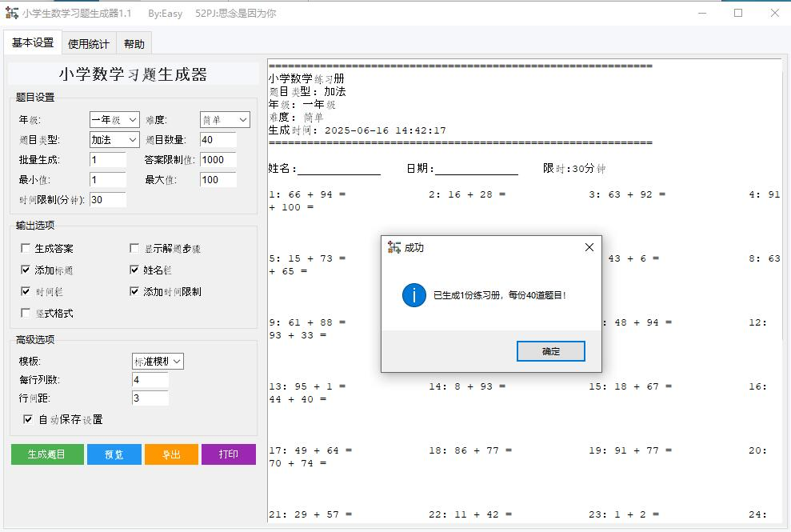
Task: Click the app icon in the title bar
Action: (12, 13)
